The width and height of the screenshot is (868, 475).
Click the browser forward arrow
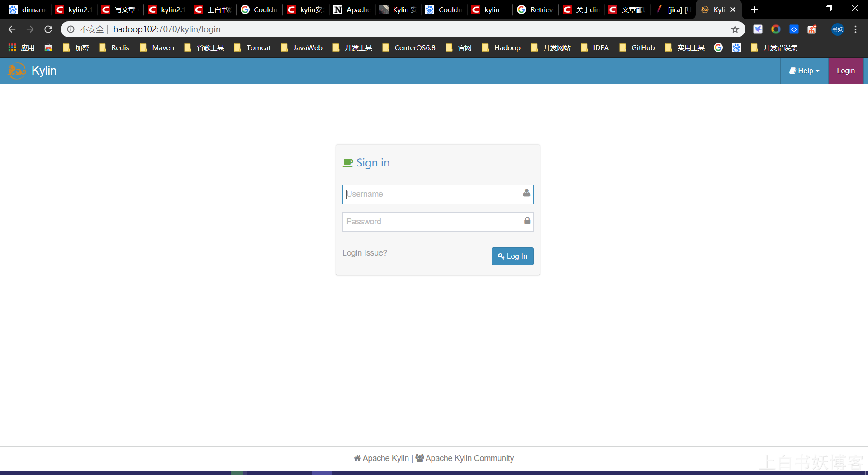tap(30, 29)
